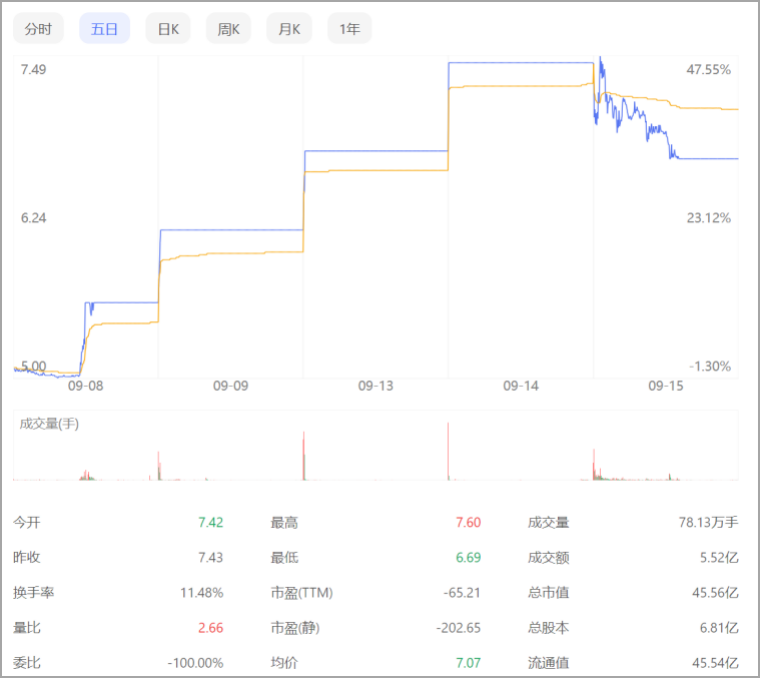The width and height of the screenshot is (760, 680).
Task: Select the 1年 one-year view
Action: coord(349,29)
